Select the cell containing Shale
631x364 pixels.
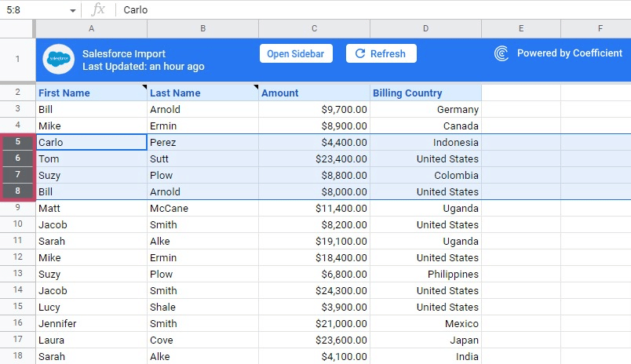click(x=202, y=308)
